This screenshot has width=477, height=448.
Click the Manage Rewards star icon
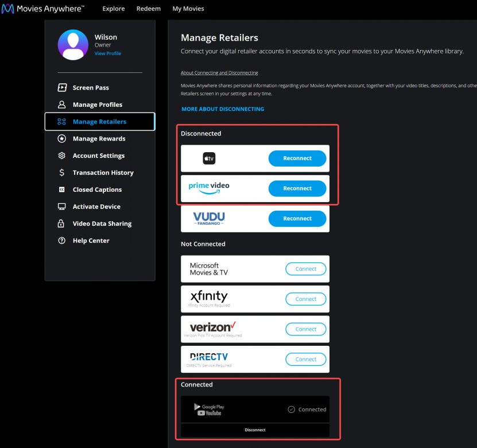tap(62, 139)
